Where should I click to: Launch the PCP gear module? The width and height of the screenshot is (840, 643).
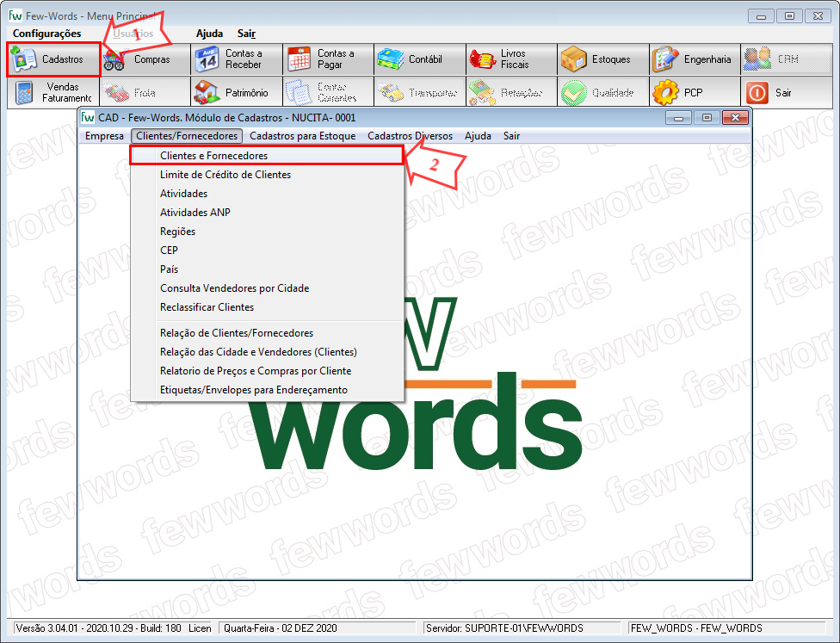695,93
